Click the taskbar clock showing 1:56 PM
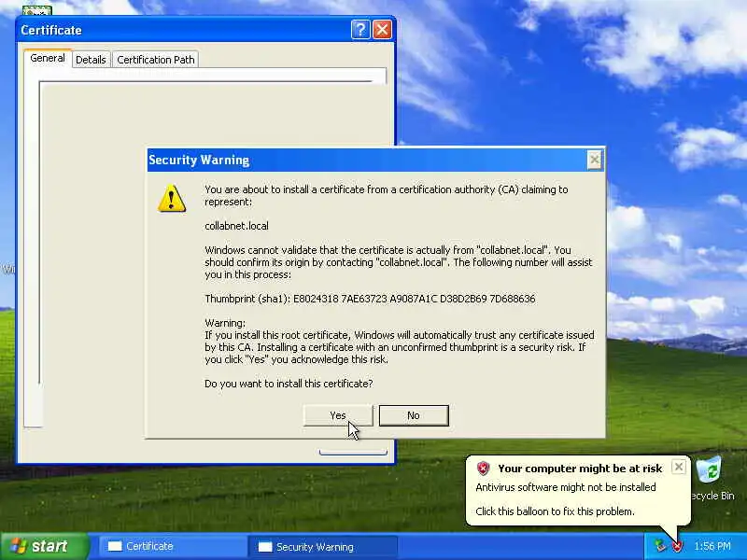Viewport: 747px width, 560px height. pos(712,546)
